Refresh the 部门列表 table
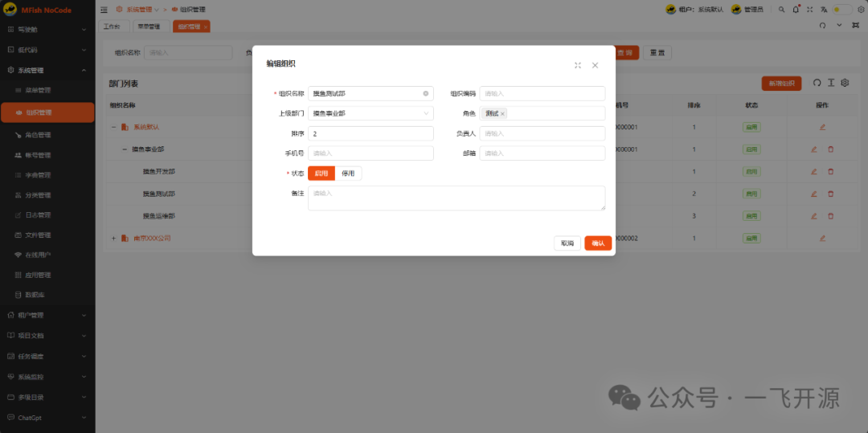This screenshot has height=433, width=868. pos(817,83)
